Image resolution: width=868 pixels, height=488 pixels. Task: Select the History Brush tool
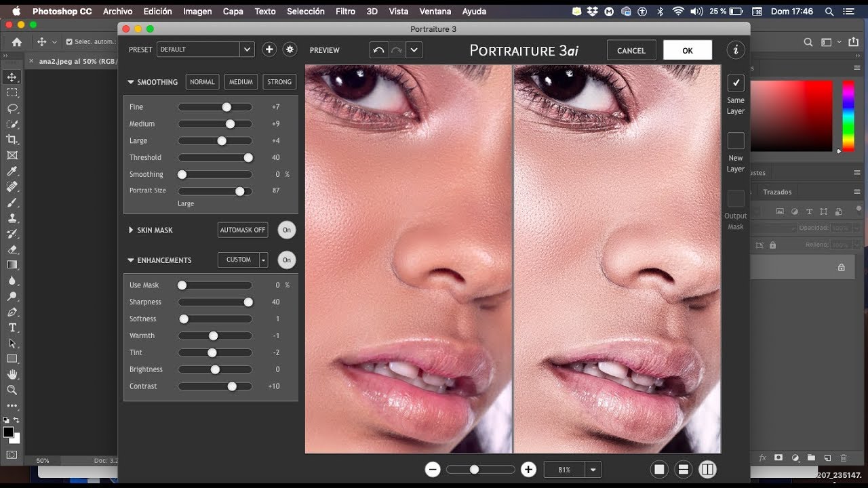(12, 233)
